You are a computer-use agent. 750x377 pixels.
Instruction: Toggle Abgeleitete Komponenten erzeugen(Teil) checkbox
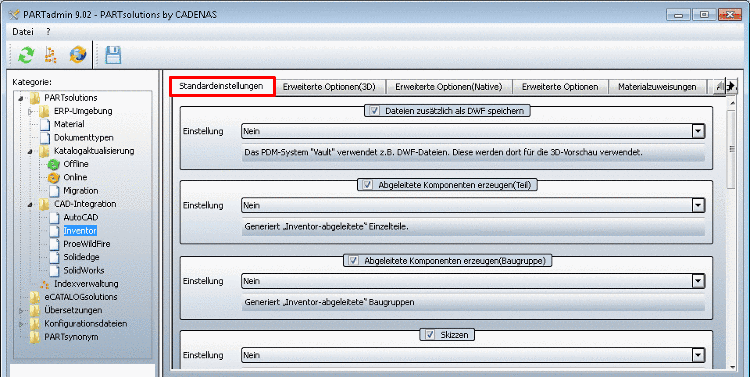click(367, 185)
